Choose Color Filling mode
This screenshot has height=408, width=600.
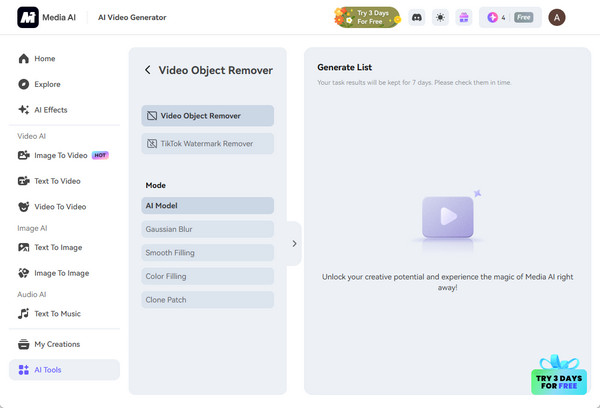[x=208, y=276]
